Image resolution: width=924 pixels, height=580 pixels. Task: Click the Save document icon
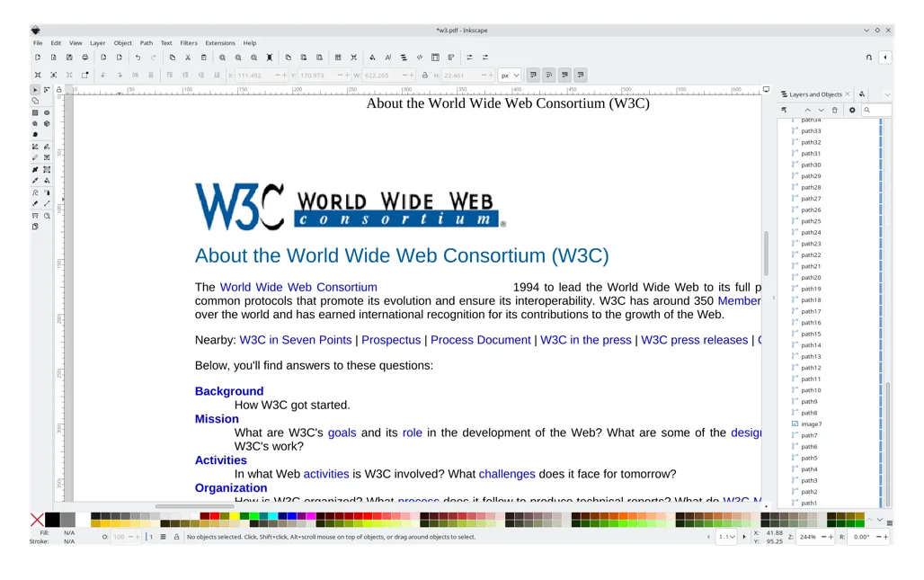point(69,58)
